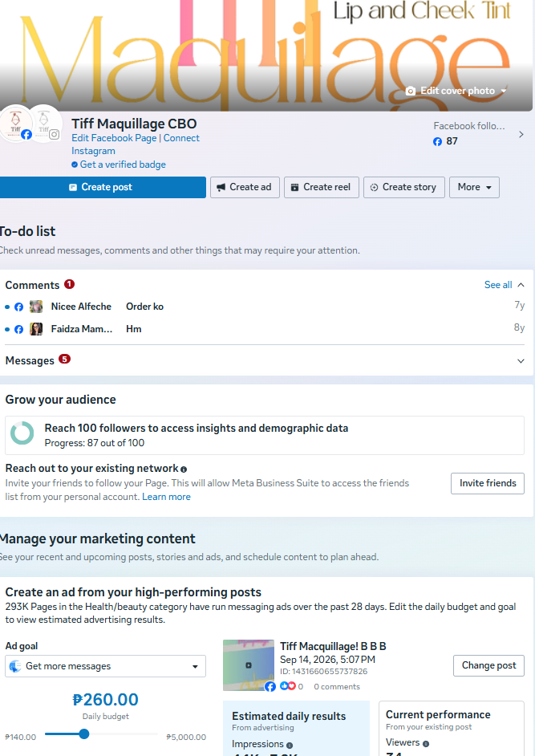Screen dimensions: 535x756
Task: Click the Facebook icon beside 87 followers
Action: click(x=437, y=141)
